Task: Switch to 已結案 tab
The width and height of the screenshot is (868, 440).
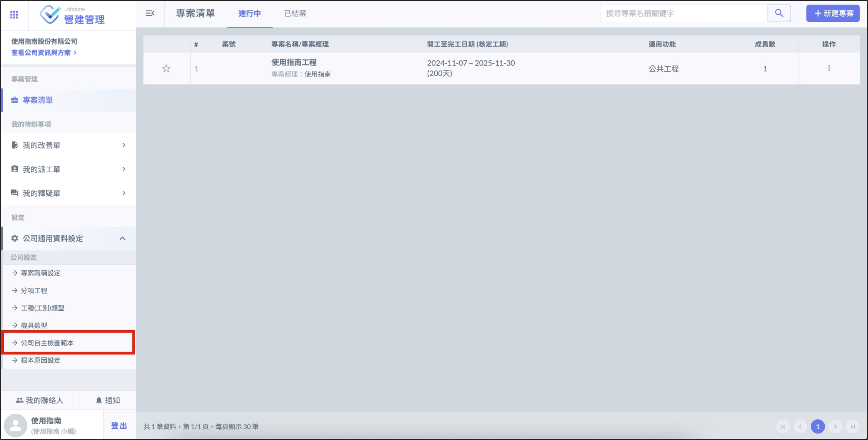Action: [x=295, y=14]
